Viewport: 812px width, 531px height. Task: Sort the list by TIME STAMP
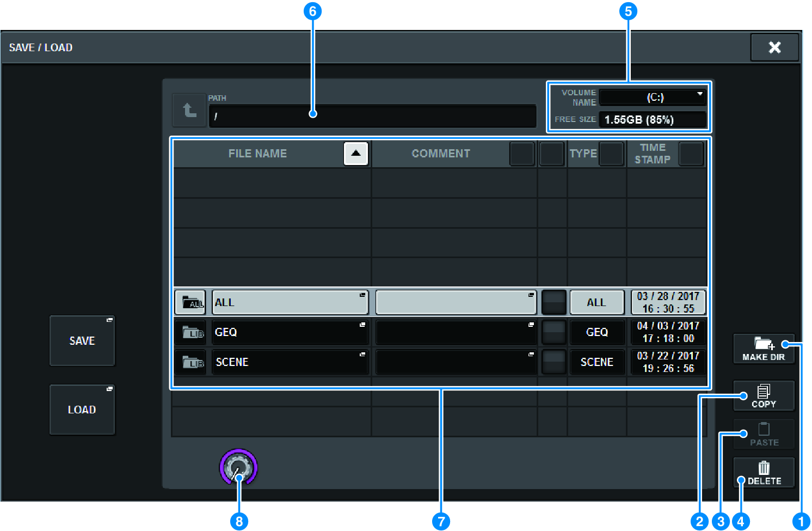691,154
